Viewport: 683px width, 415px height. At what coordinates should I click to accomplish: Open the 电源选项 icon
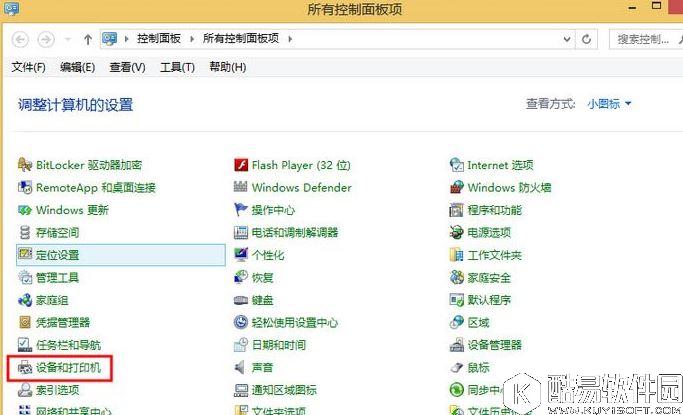pyautogui.click(x=456, y=233)
